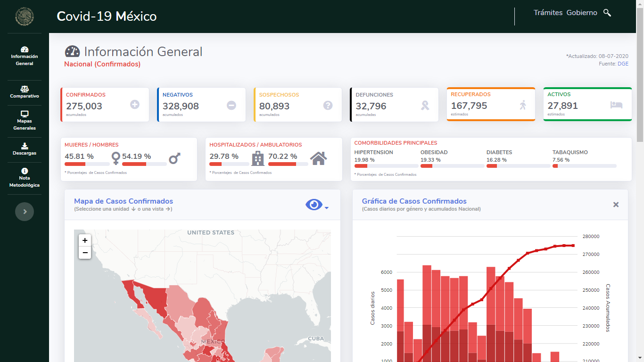
Task: Select Nota Metodológica in sidebar
Action: tap(25, 178)
